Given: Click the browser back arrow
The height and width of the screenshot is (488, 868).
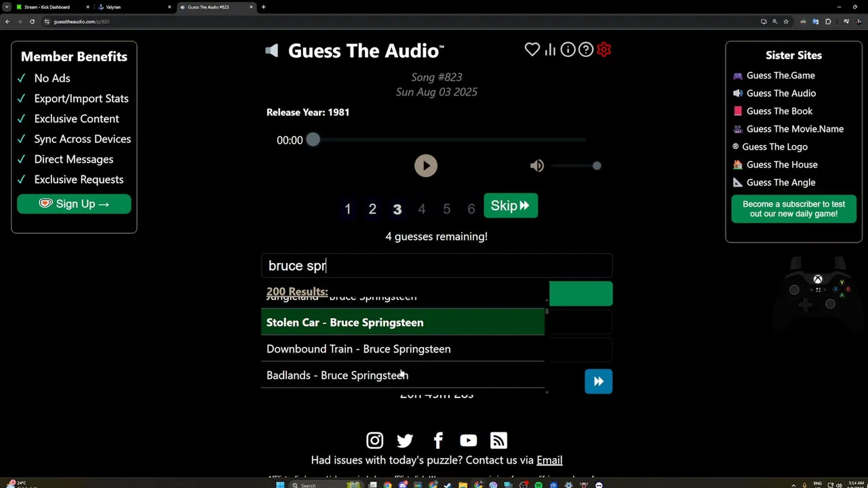Looking at the screenshot, I should (7, 22).
